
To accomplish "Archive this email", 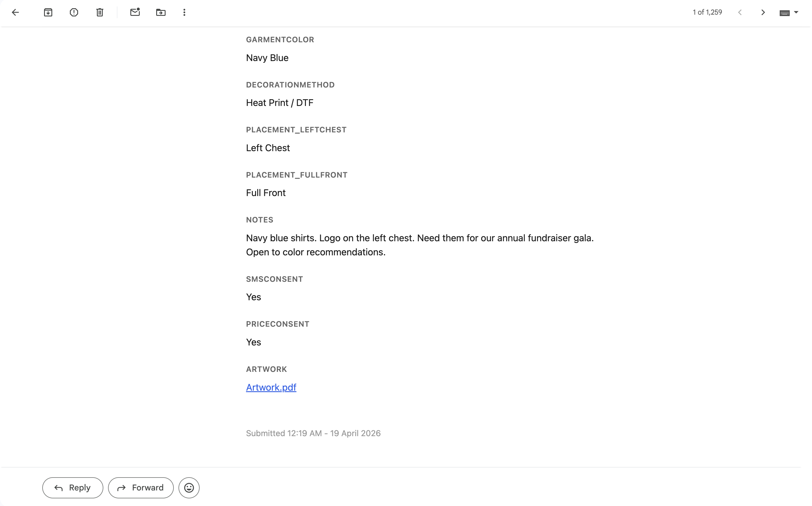I will (x=48, y=12).
